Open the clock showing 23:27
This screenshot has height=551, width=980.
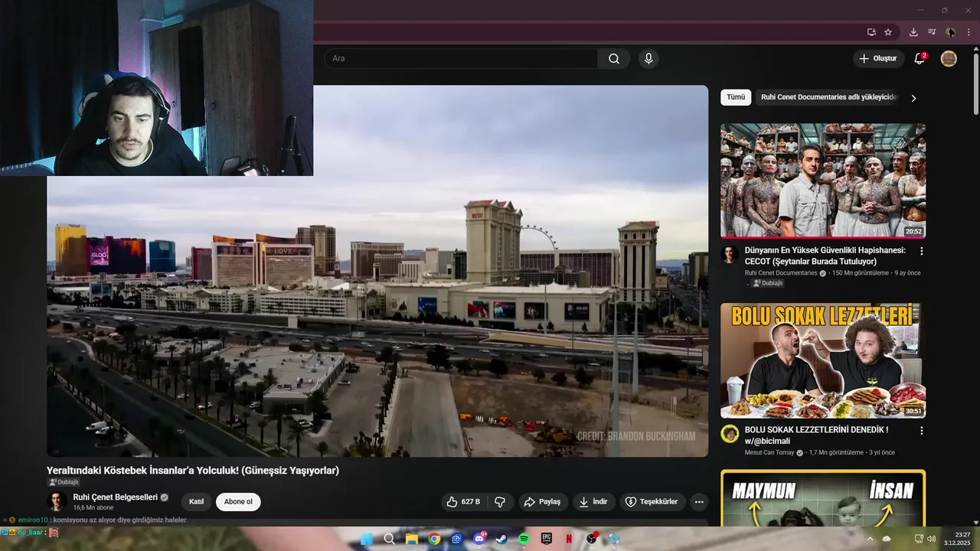click(957, 539)
